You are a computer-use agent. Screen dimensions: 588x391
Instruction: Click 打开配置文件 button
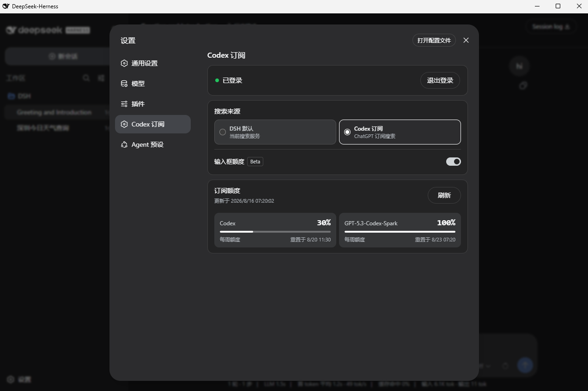434,40
